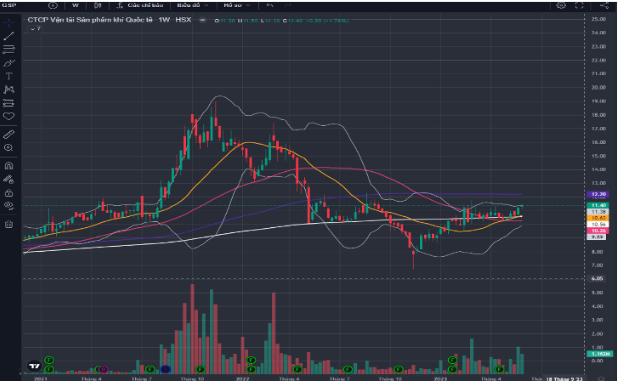The width and height of the screenshot is (617, 381).
Task: Expand the Biểu đồ dropdown
Action: 192,5
